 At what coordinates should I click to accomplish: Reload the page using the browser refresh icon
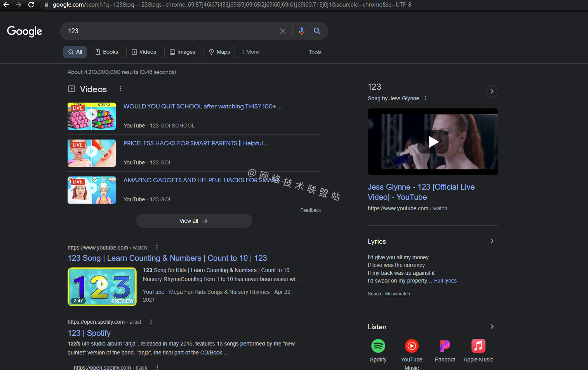click(x=31, y=5)
